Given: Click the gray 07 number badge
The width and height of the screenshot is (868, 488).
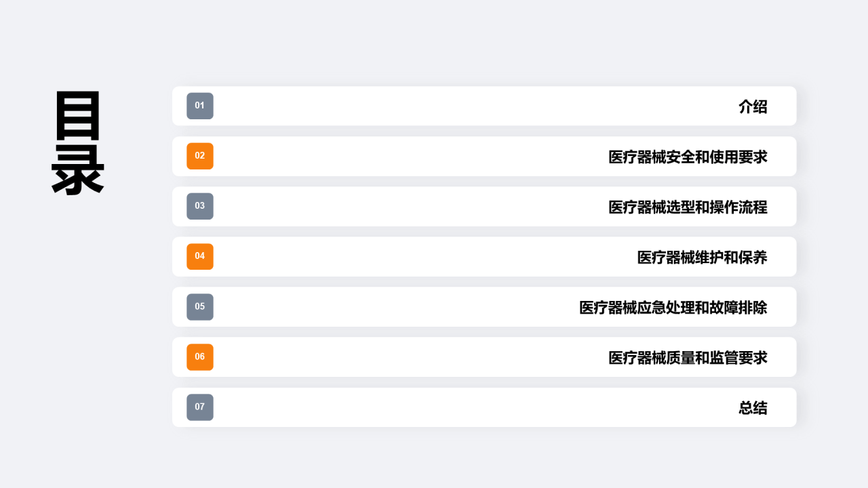Looking at the screenshot, I should 200,407.
